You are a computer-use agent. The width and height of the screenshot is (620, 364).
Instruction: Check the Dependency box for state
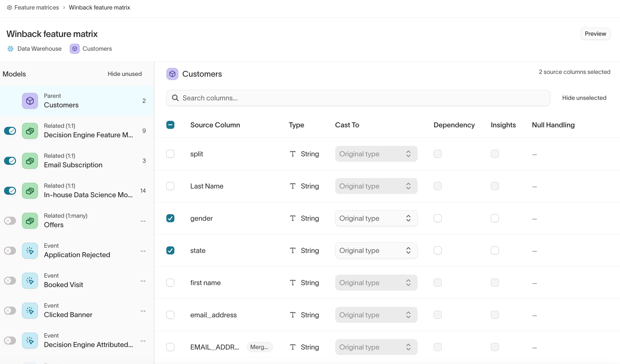click(438, 250)
